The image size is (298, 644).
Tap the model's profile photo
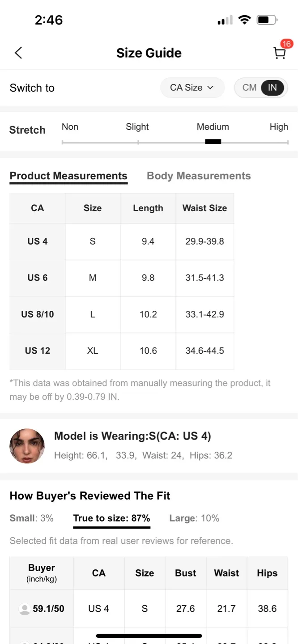[x=27, y=446]
